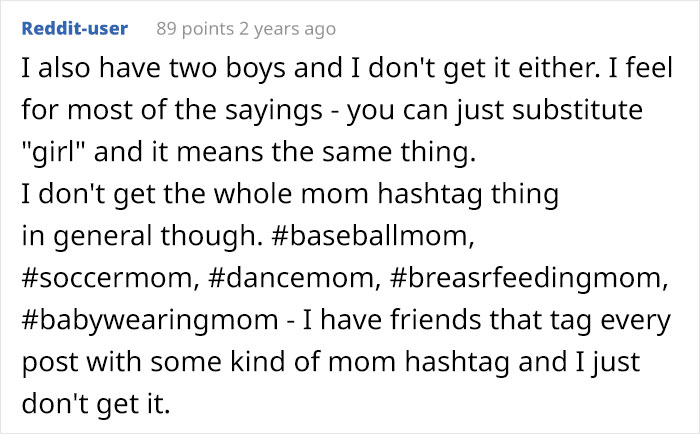Viewport: 700px width, 434px height.
Task: Click the "2 years ago" timestamp
Action: 292,29
